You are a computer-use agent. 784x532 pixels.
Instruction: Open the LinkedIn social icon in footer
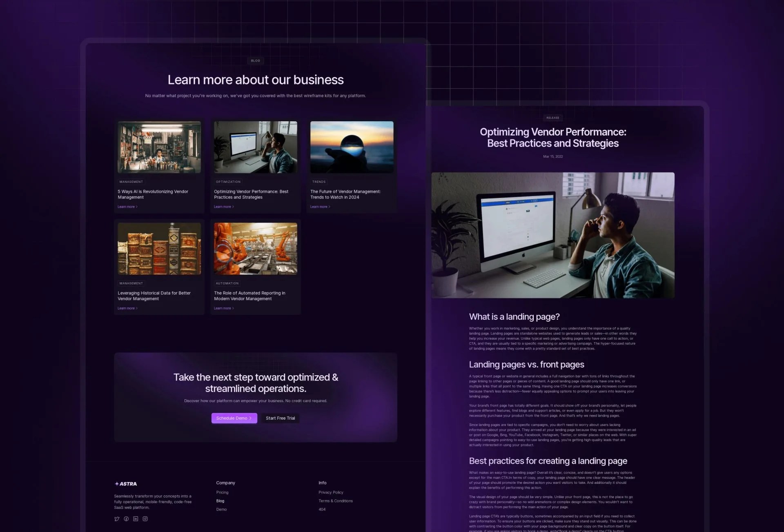coord(136,519)
